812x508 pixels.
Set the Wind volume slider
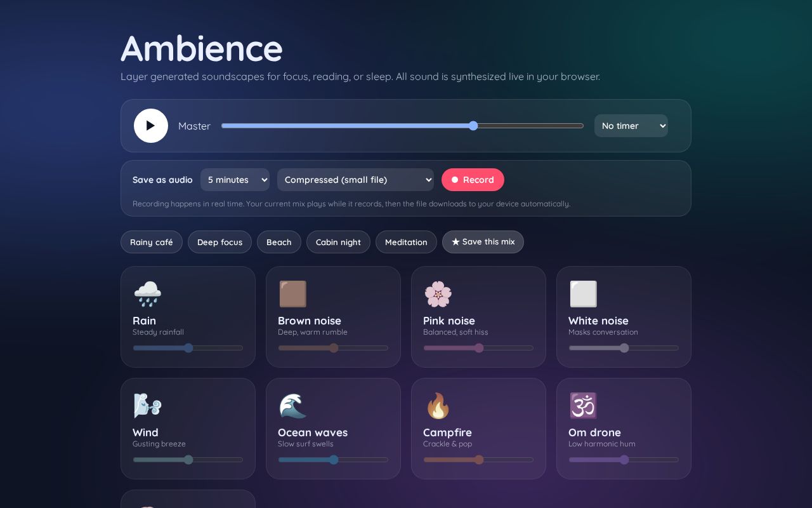188,460
